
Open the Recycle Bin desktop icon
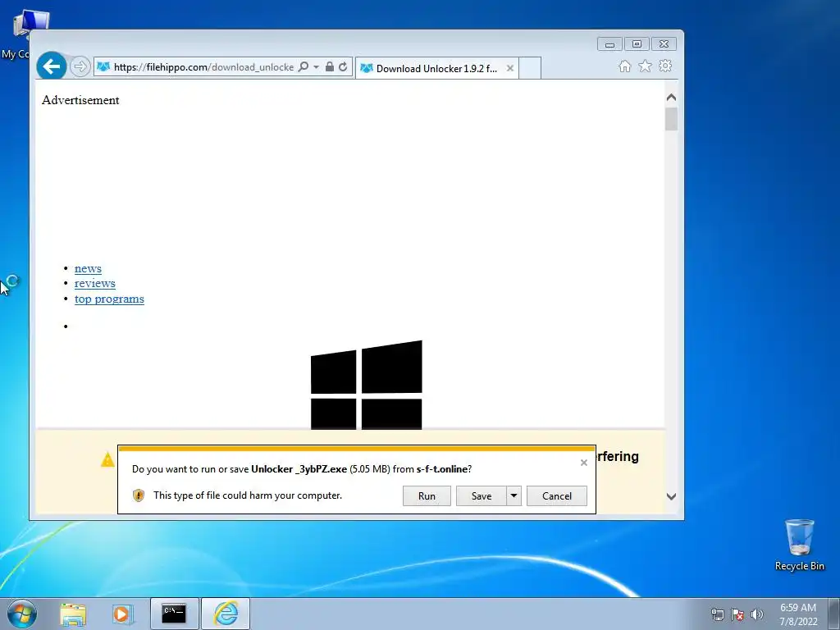coord(799,545)
